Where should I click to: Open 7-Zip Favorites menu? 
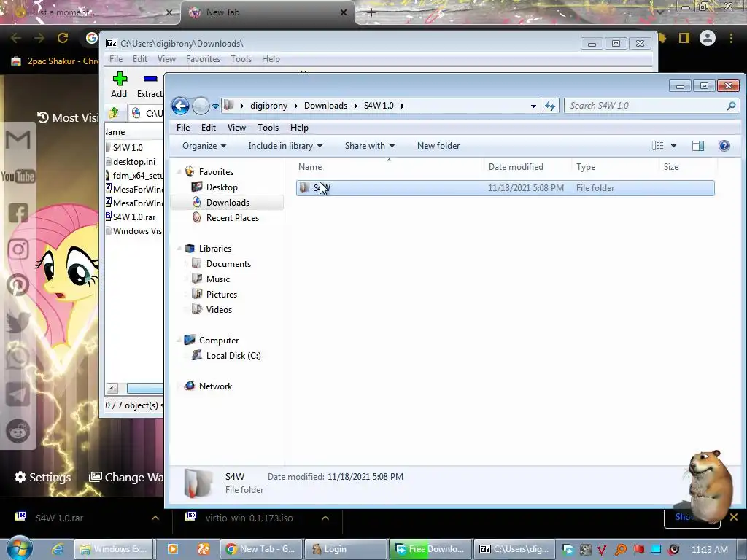point(203,59)
